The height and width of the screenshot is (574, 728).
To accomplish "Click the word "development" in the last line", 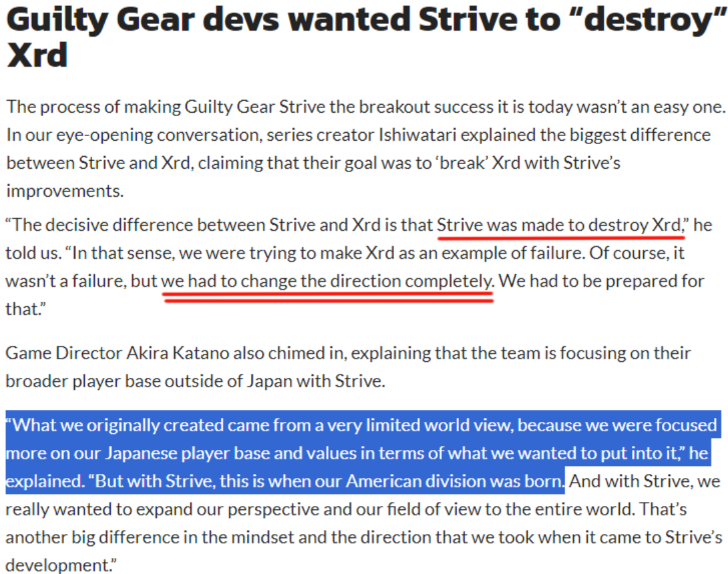I will tap(58, 565).
